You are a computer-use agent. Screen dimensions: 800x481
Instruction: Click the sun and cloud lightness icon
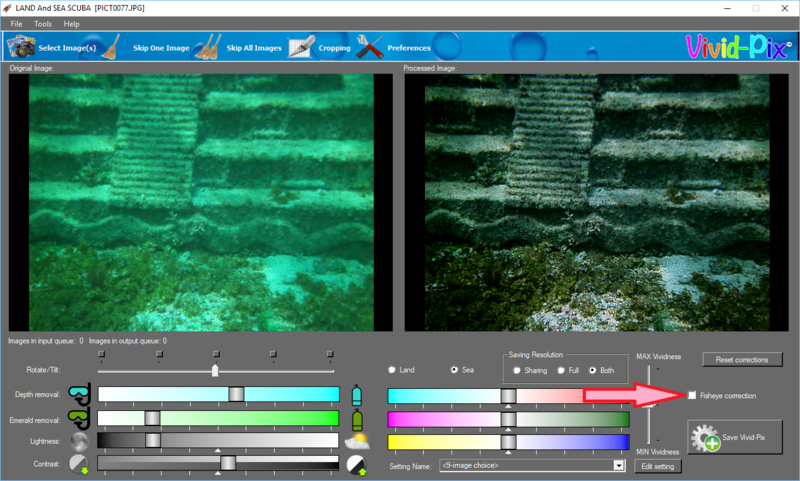click(x=357, y=441)
